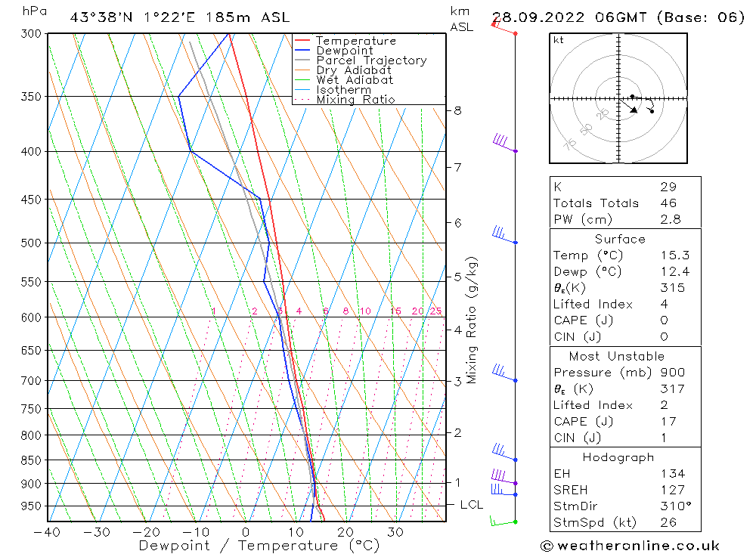Click the 1 km altitude axis label
Screen dimensions: 756x554
[x=457, y=482]
